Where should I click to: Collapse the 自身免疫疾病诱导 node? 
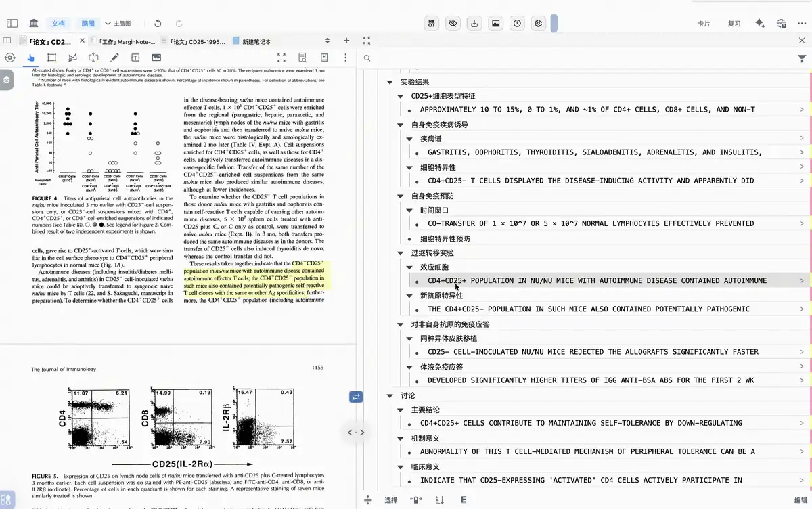(x=401, y=125)
